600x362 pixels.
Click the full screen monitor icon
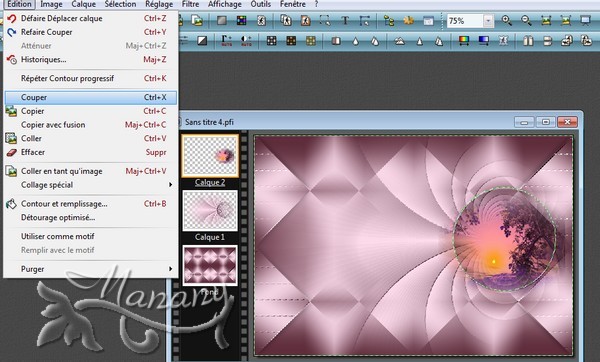[585, 20]
